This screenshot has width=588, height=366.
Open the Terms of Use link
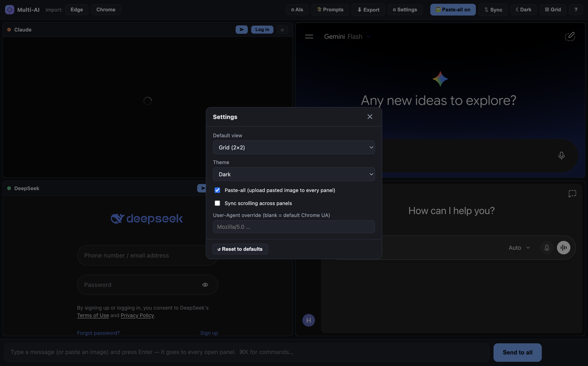pos(93,315)
